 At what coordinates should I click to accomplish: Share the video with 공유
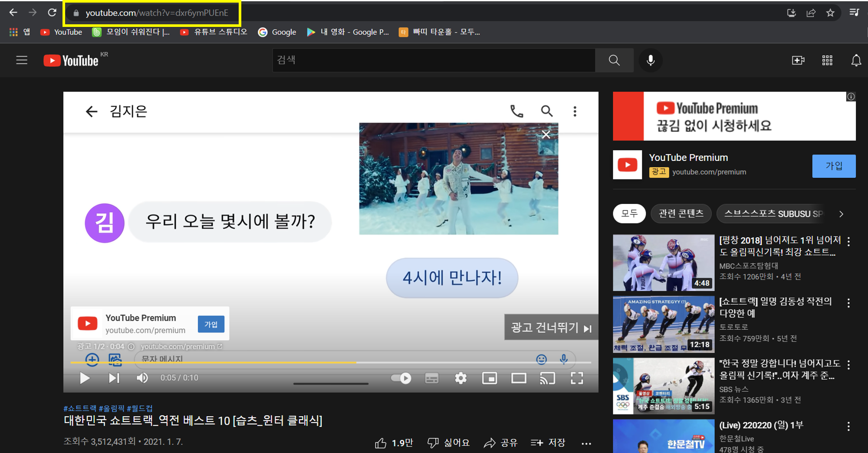coord(501,443)
